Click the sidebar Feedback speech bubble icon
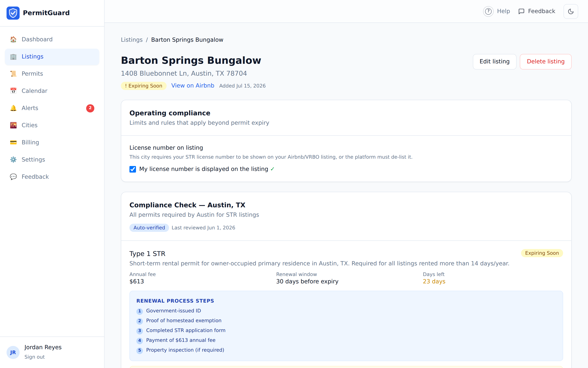This screenshot has width=588, height=368. click(13, 177)
